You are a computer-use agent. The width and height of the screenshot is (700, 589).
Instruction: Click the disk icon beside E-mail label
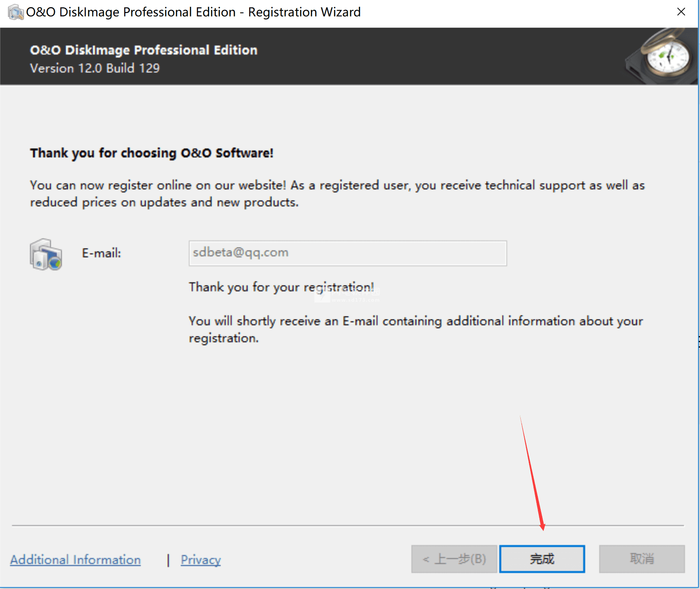coord(46,254)
